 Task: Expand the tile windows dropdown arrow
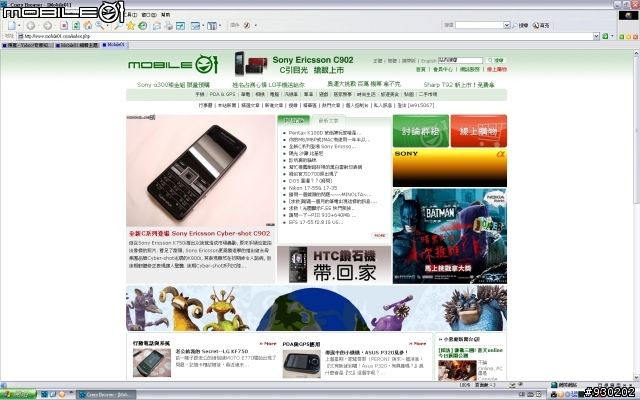220,26
